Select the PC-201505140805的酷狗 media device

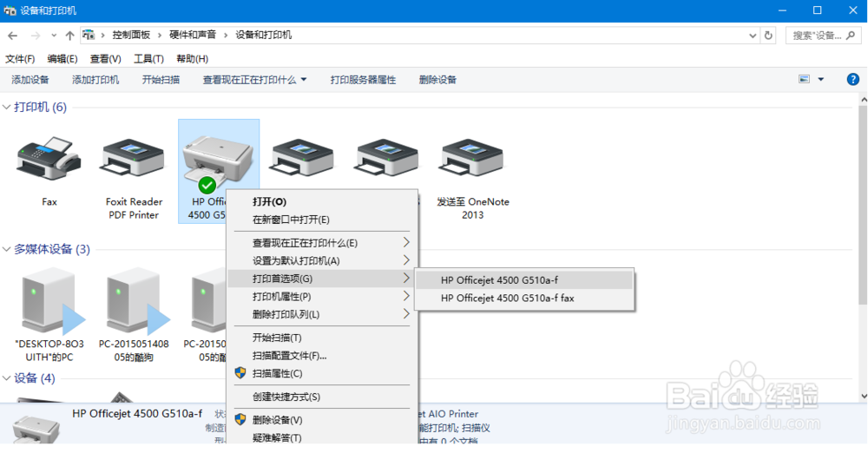(137, 301)
